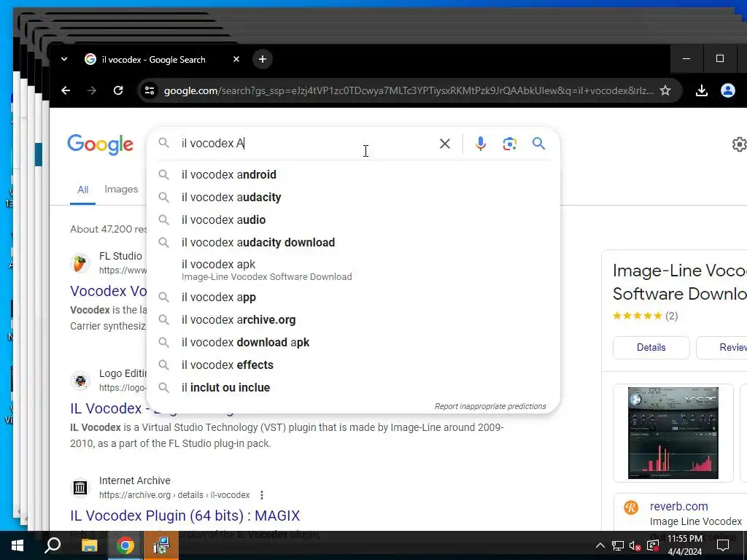Viewport: 747px width, 560px height.
Task: Click the reverb.com logo icon
Action: coord(631,507)
